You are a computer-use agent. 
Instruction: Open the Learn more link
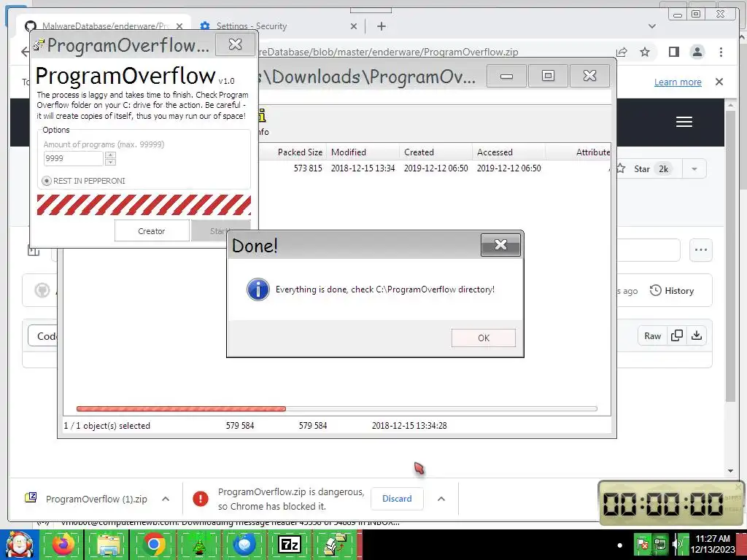click(678, 82)
